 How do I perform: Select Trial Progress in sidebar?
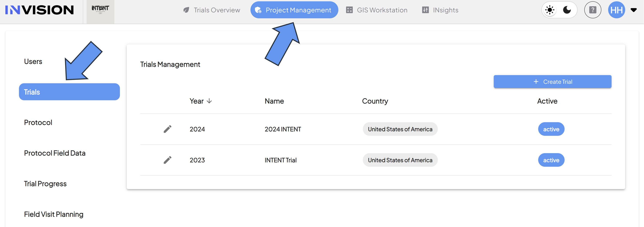tap(45, 184)
